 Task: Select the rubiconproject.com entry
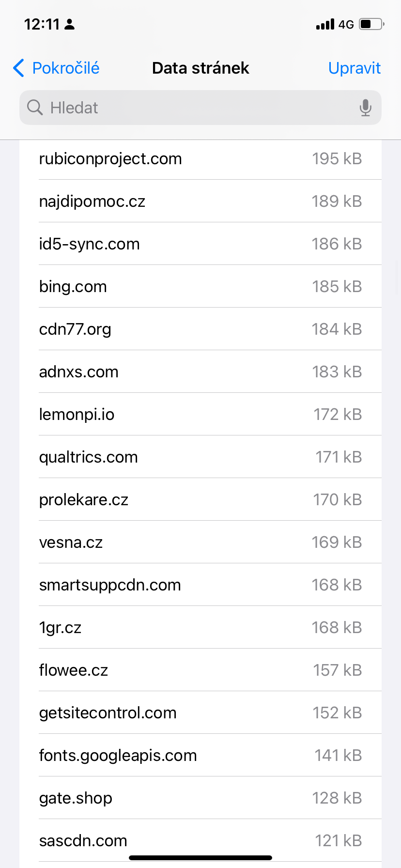(200, 159)
